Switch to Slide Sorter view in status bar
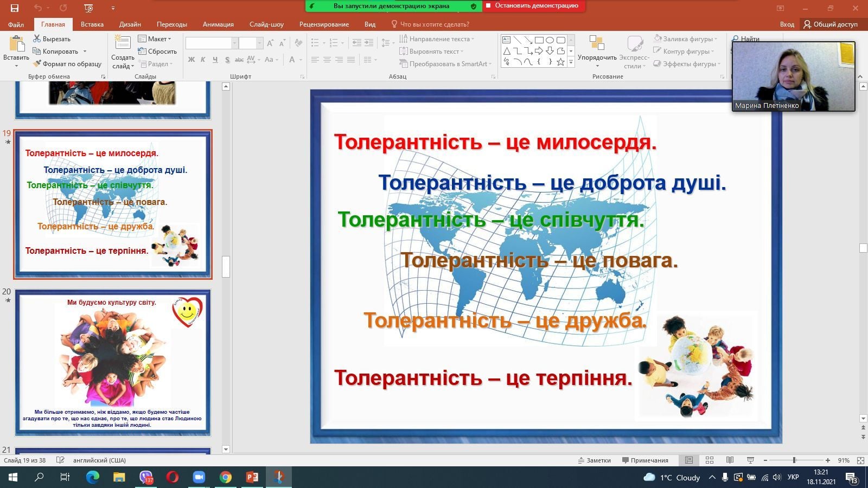Viewport: 868px width, 488px height. (710, 460)
